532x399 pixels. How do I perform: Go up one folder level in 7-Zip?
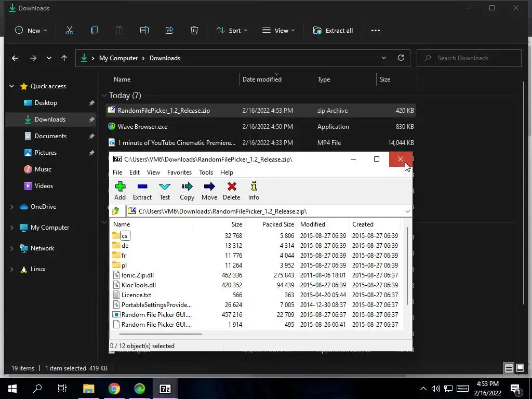tap(116, 211)
